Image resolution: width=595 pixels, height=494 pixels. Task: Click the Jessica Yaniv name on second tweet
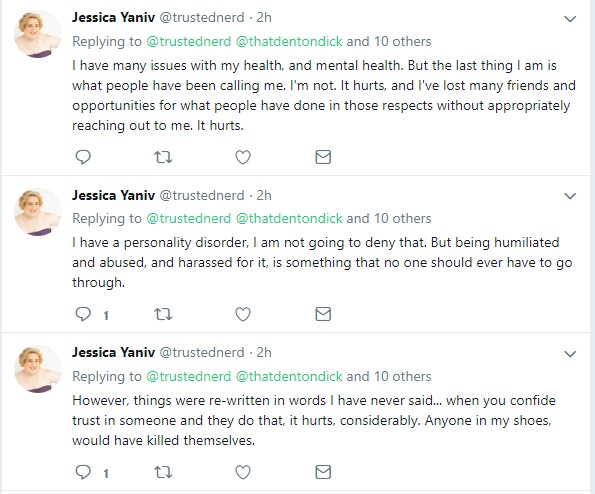pyautogui.click(x=113, y=195)
